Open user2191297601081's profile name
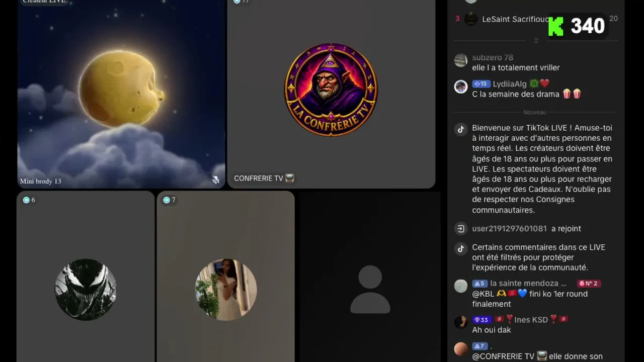 click(509, 229)
